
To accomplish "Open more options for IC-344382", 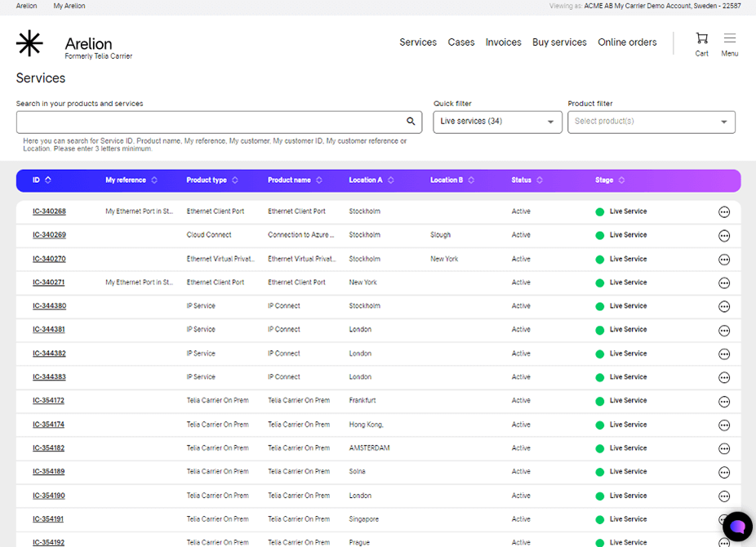I will click(x=723, y=354).
